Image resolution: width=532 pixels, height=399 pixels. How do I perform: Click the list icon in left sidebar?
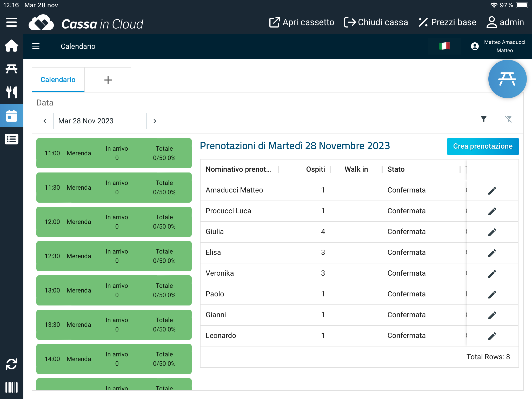tap(11, 139)
